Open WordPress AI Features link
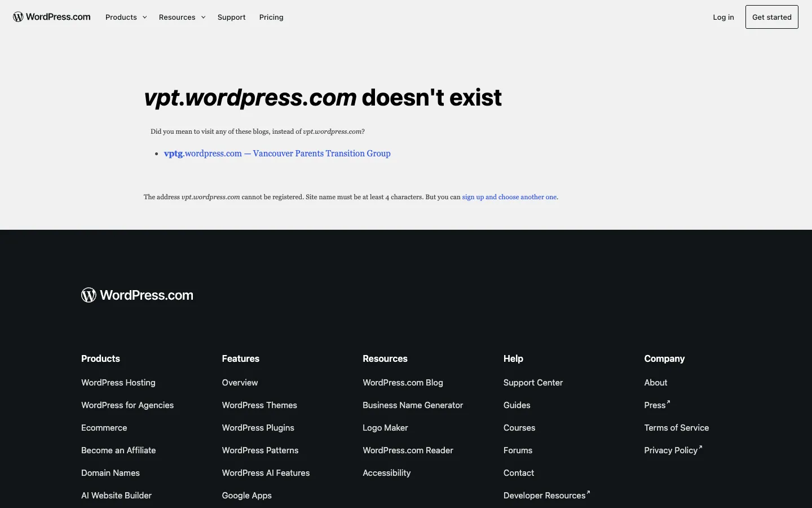The image size is (812, 508). pyautogui.click(x=266, y=473)
